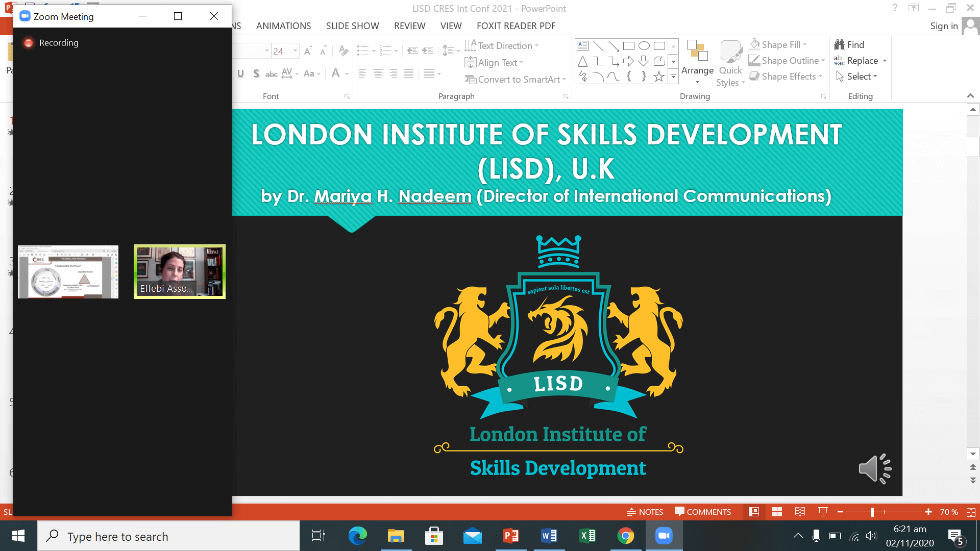Open Microsoft Edge from the taskbar
The image size is (980, 551).
(357, 536)
